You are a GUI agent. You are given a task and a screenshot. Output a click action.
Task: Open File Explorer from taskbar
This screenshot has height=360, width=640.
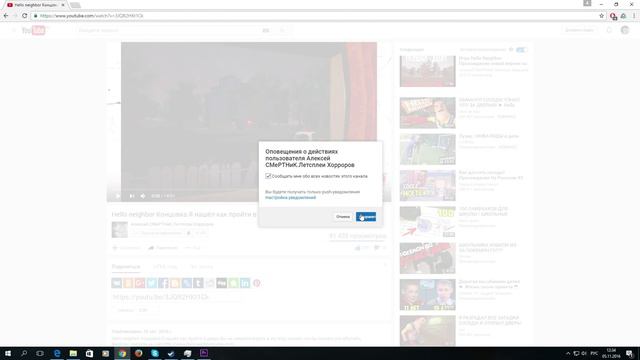click(73, 353)
